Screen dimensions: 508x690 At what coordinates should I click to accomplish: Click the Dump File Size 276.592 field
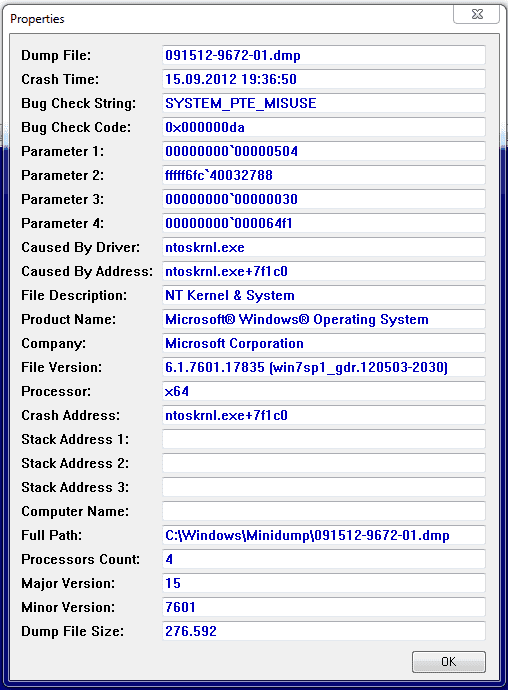pos(324,631)
